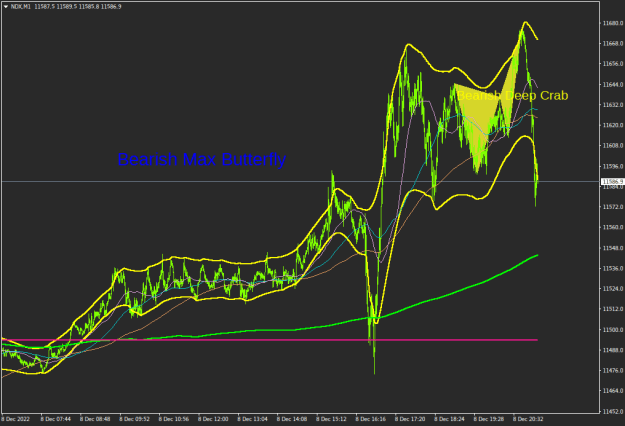Viewport: 625px width, 426px height.
Task: Click the highlighted 11586.9 current price tag
Action: point(612,182)
